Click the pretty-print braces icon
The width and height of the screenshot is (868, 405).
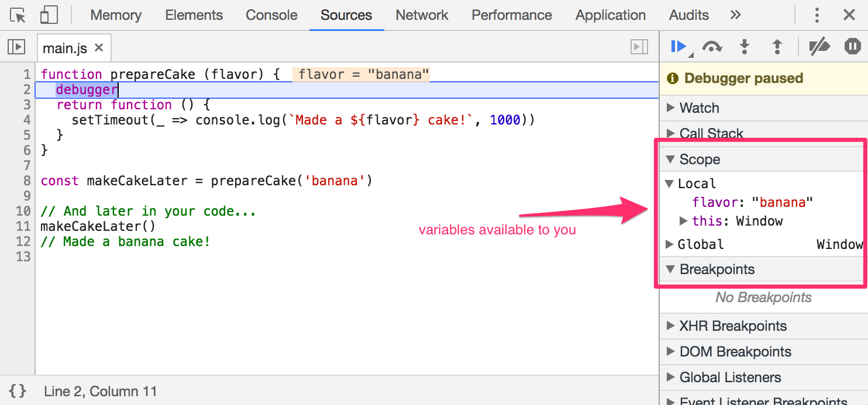[17, 390]
